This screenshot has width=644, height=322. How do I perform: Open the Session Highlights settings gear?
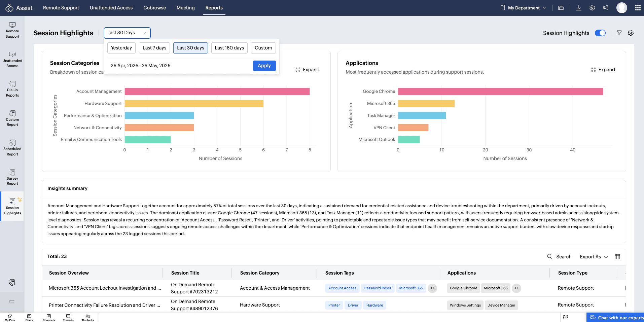[x=631, y=33]
